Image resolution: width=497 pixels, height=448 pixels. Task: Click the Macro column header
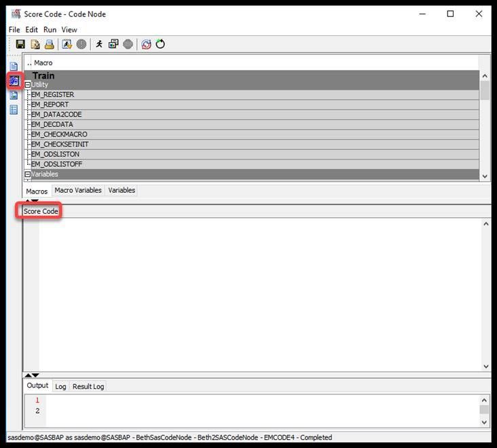coord(43,62)
